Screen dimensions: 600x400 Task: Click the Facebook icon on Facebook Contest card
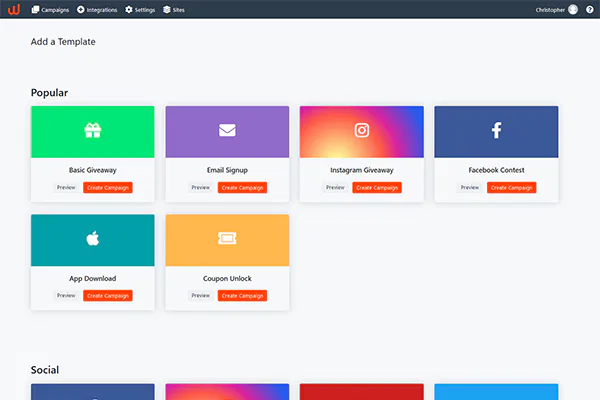pyautogui.click(x=496, y=130)
